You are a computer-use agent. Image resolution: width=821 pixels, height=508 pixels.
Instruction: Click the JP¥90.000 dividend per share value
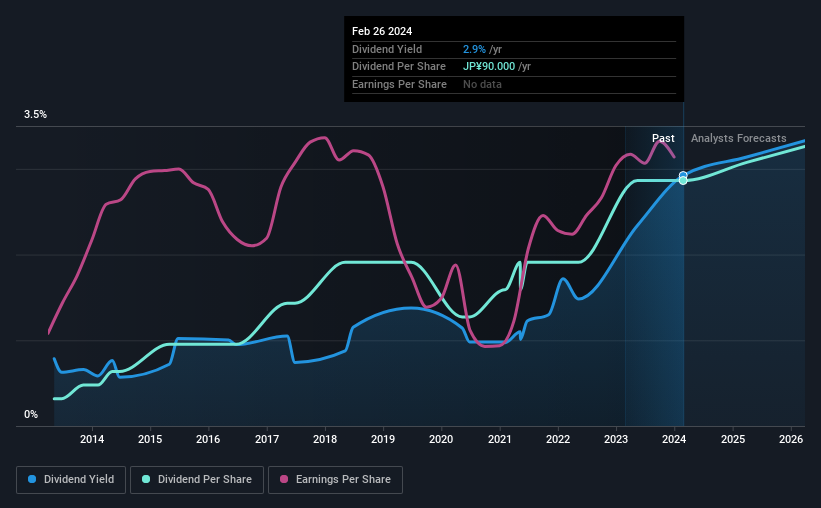click(x=489, y=67)
